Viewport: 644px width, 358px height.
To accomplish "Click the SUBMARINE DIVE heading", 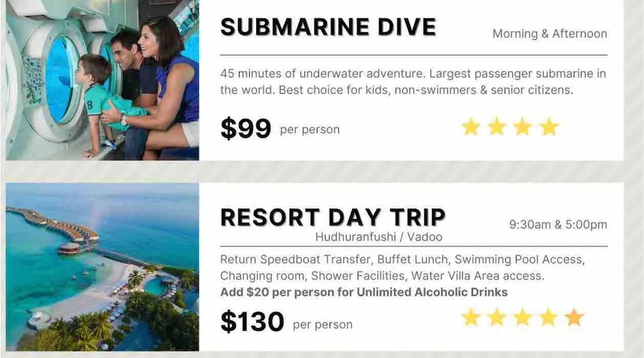I will 328,27.
